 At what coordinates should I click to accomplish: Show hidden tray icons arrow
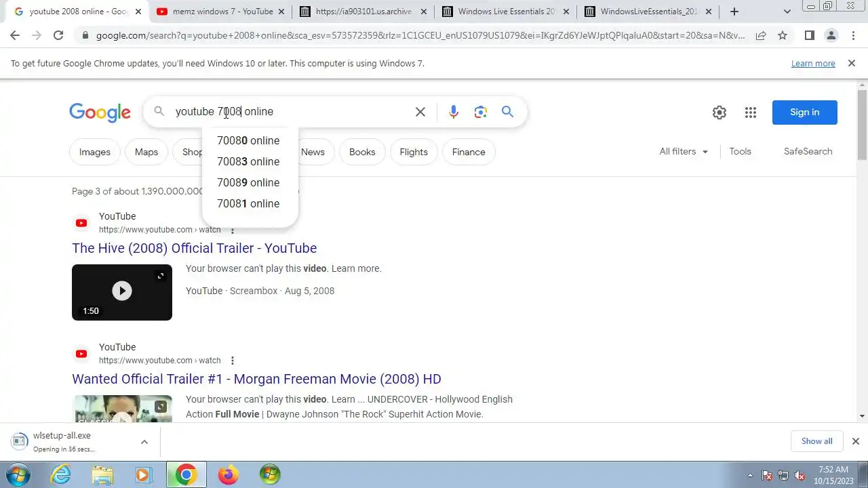tap(750, 475)
